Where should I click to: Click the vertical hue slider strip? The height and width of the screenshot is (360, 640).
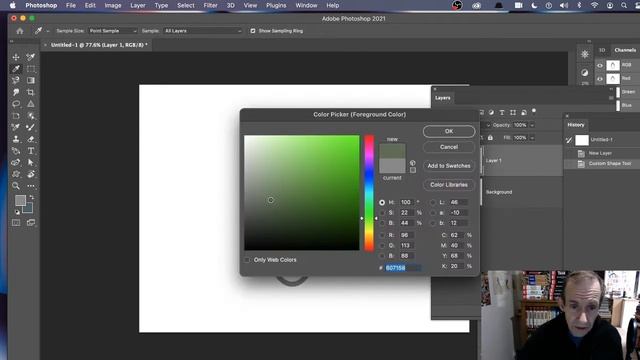coord(369,193)
